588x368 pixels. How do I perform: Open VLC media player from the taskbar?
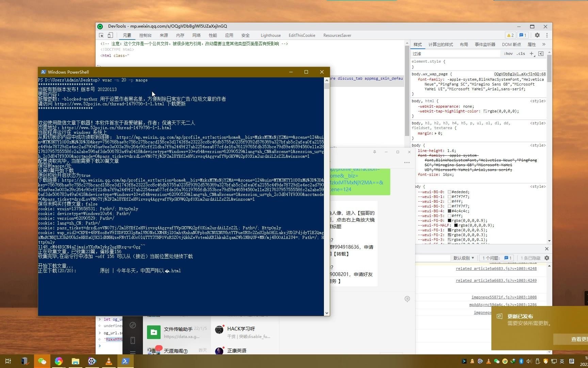(109, 361)
